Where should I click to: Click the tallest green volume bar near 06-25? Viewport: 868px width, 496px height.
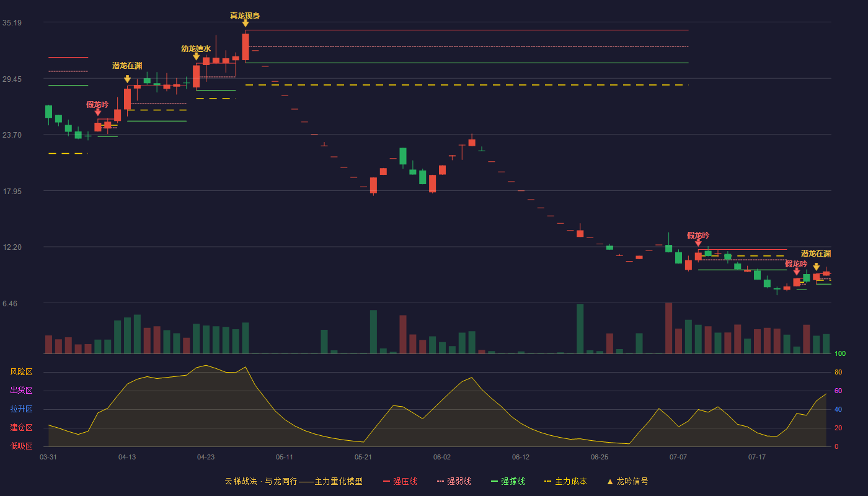tap(580, 329)
